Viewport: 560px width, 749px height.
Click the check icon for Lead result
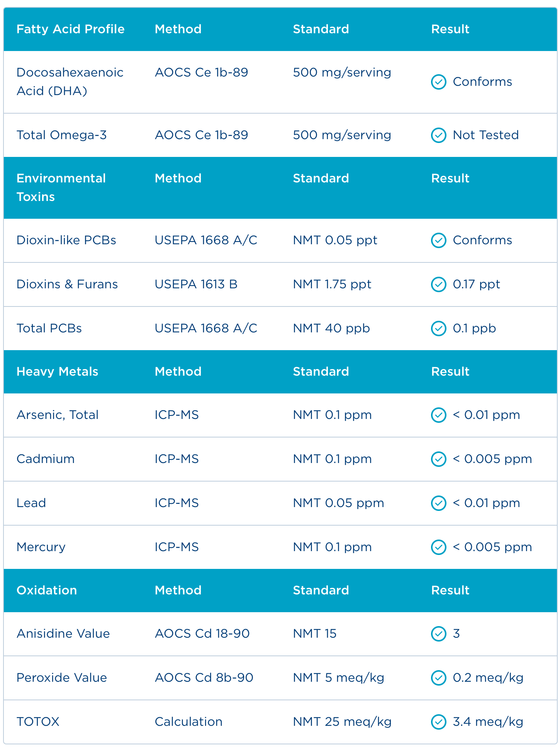(x=438, y=503)
